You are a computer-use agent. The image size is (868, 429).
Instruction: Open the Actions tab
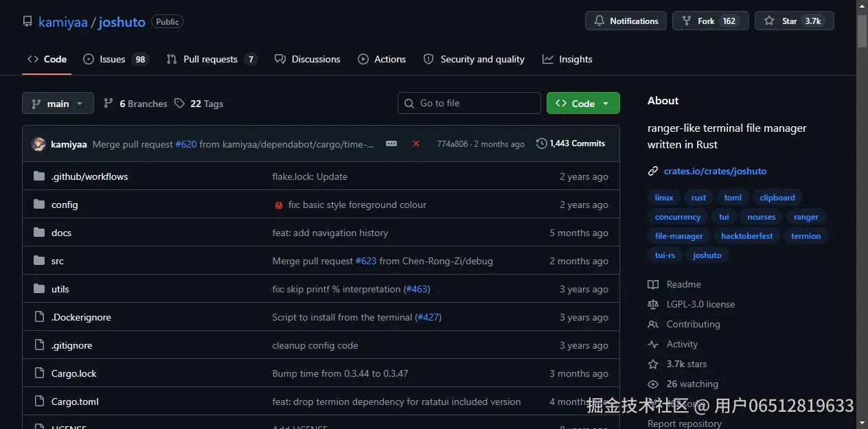(382, 59)
